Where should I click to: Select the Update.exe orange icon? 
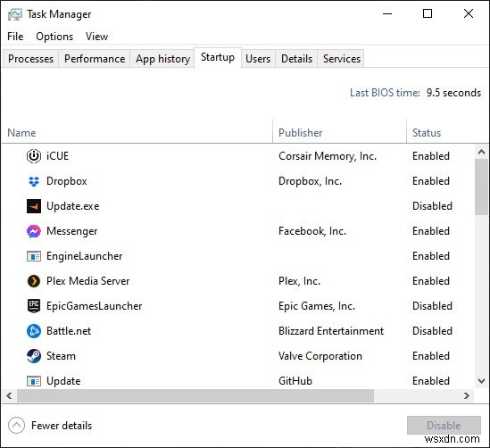pyautogui.click(x=34, y=206)
